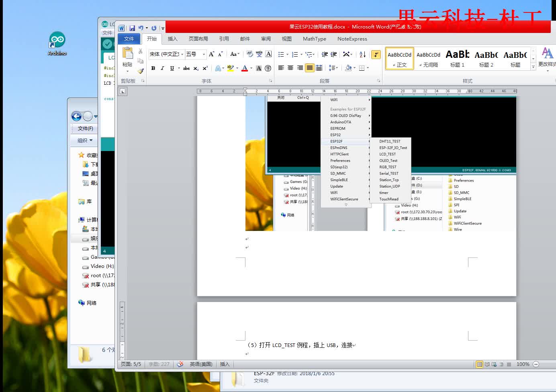Click the Cut scissors icon

click(140, 51)
